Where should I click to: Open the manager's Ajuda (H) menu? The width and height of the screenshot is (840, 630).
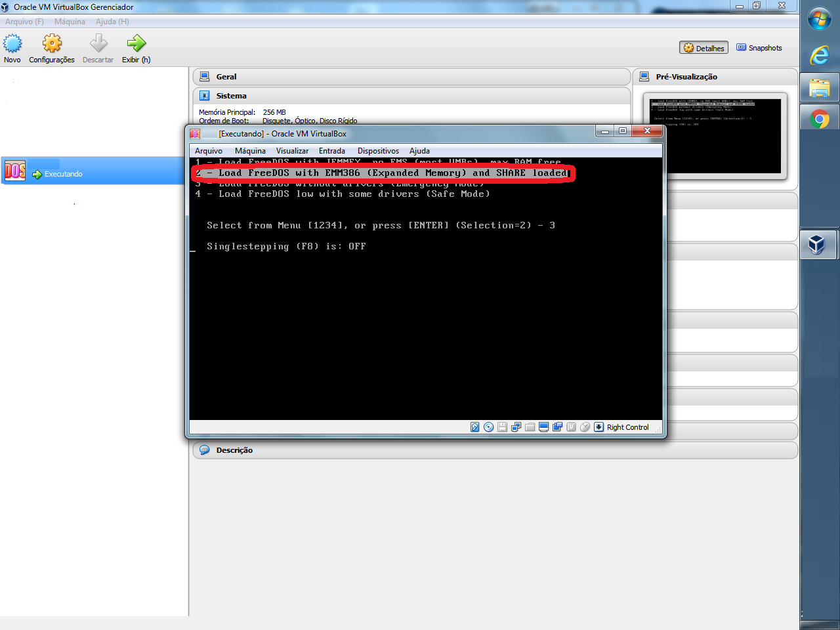(x=112, y=22)
